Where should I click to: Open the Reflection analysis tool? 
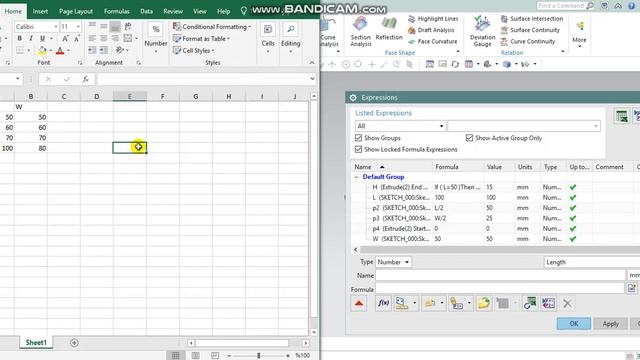point(389,29)
